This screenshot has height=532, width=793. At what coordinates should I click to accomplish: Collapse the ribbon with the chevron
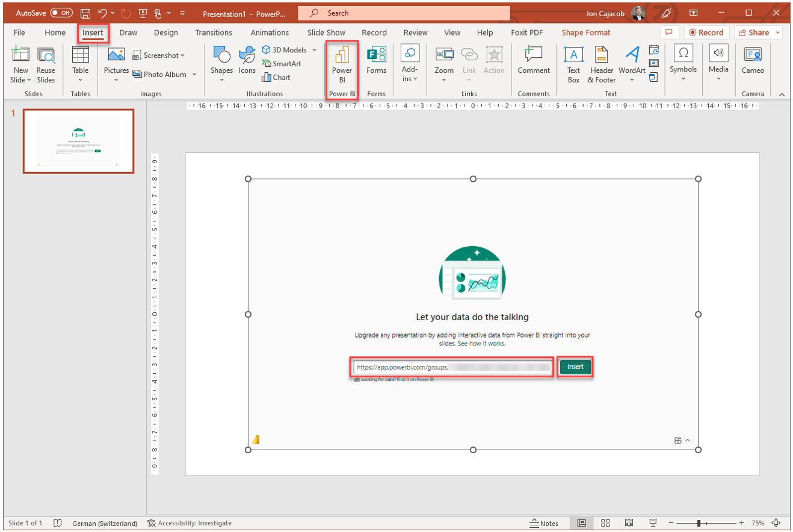tap(782, 94)
